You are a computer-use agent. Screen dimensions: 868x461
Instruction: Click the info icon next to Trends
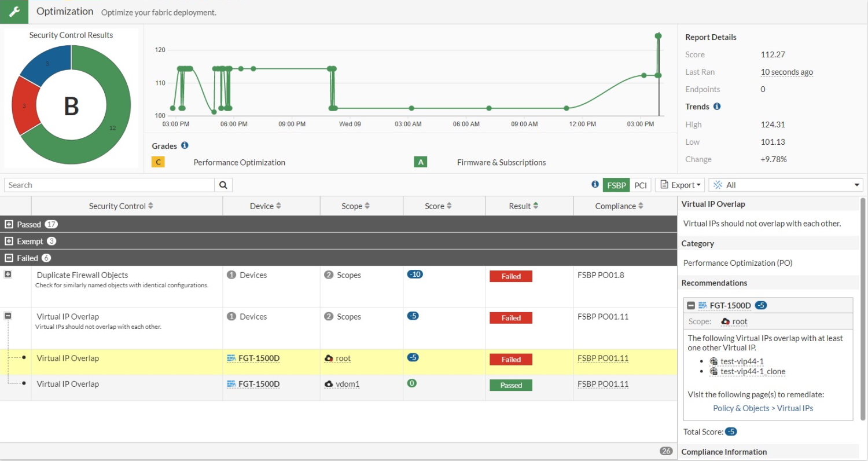point(717,107)
